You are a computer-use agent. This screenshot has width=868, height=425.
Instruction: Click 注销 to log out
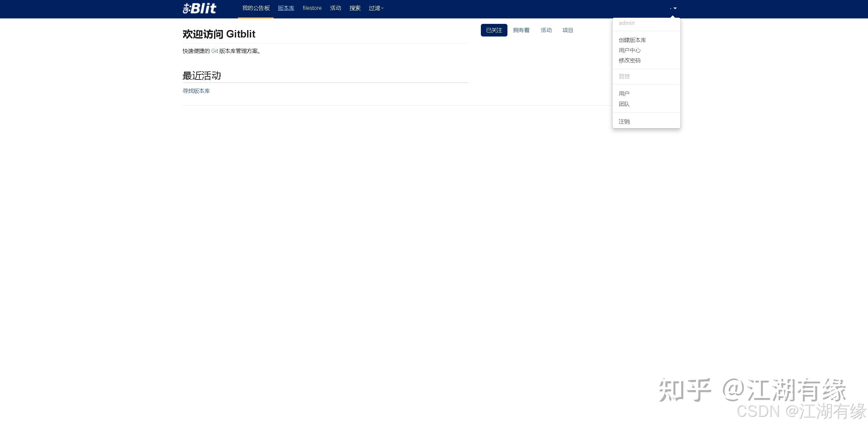(x=624, y=121)
